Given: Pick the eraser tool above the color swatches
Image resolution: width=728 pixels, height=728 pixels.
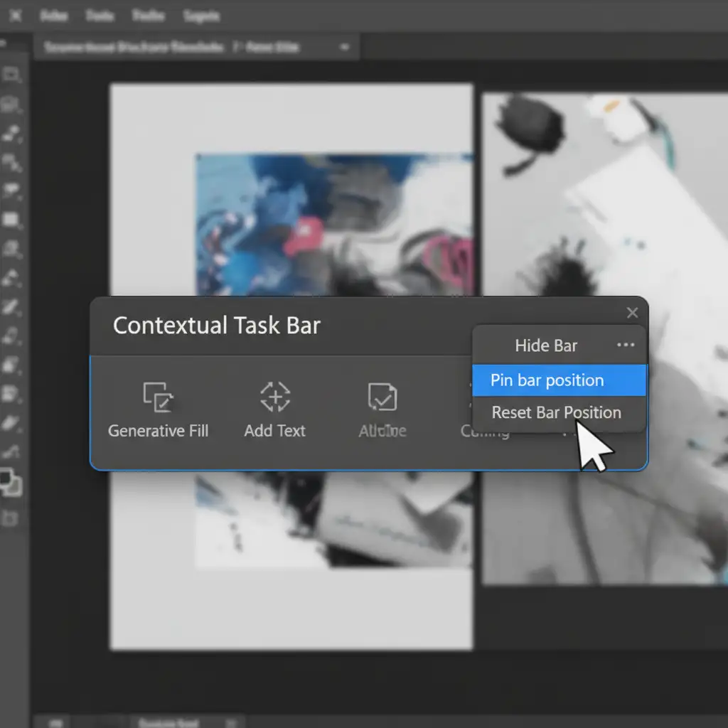Looking at the screenshot, I should [x=11, y=424].
